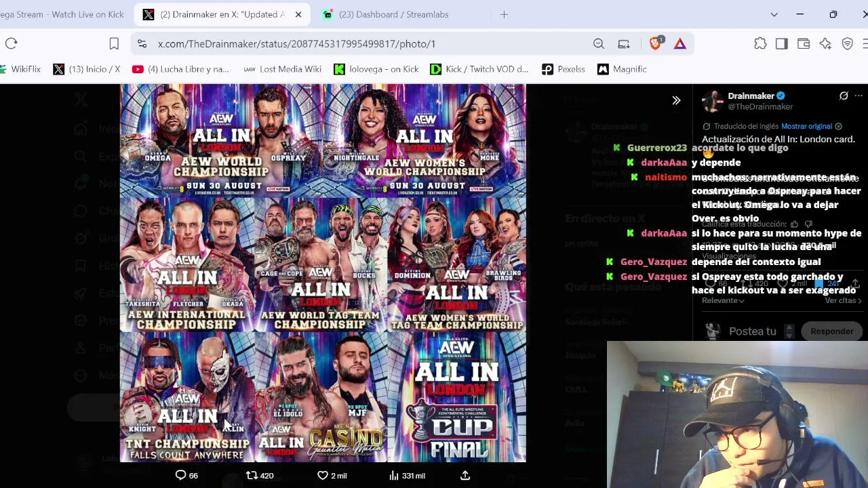This screenshot has height=488, width=868.
Task: Open the Lost Media Wiki bookmark
Action: 282,69
